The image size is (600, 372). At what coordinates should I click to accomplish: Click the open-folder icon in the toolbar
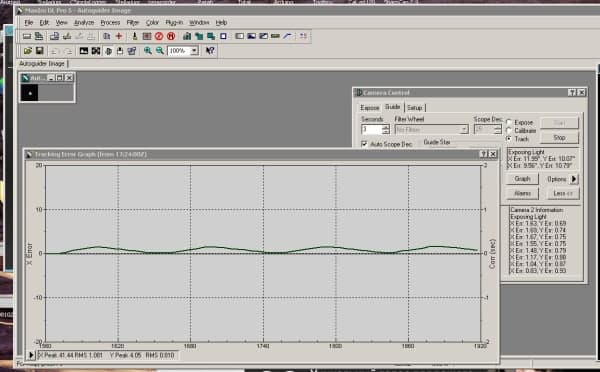tap(28, 51)
